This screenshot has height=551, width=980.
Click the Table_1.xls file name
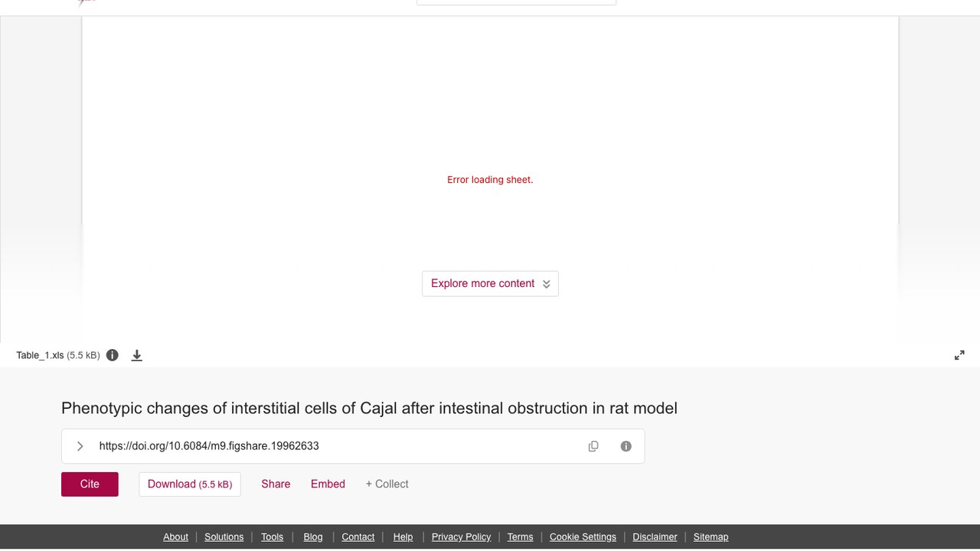coord(40,355)
